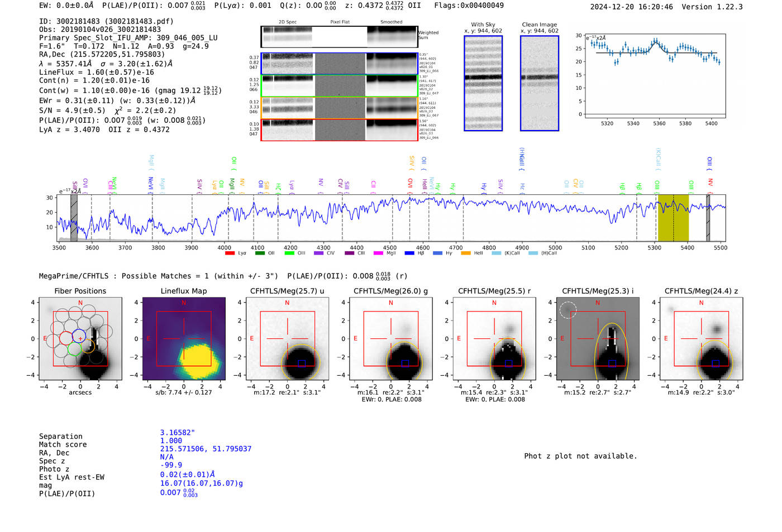Click the z: 0.4372 OII header value
Viewport: 782px width, 532px height.
tap(383, 6)
